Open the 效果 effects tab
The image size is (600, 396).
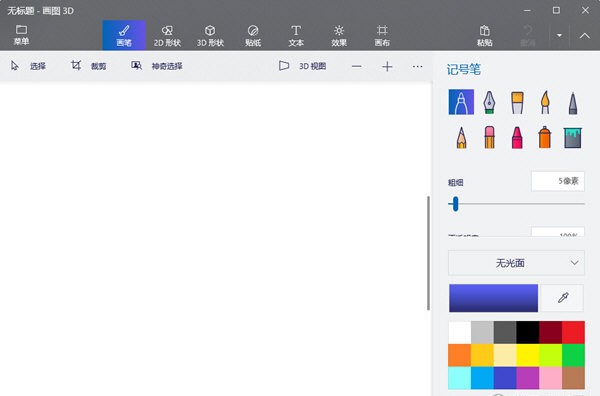coord(339,36)
